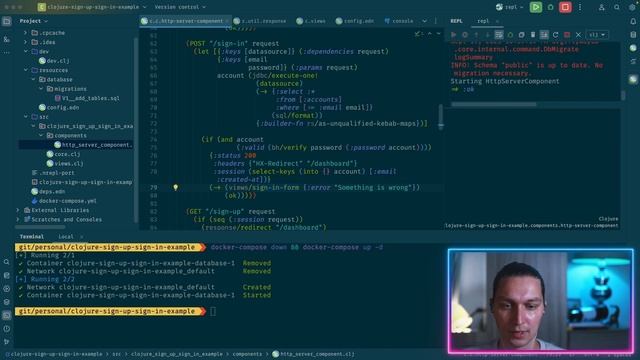Switch to the c.util.response editor tab

(x=260, y=21)
